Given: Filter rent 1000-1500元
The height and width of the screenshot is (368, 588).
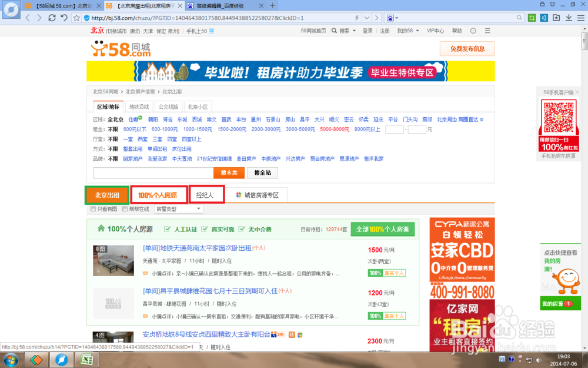Looking at the screenshot, I should click(198, 129).
